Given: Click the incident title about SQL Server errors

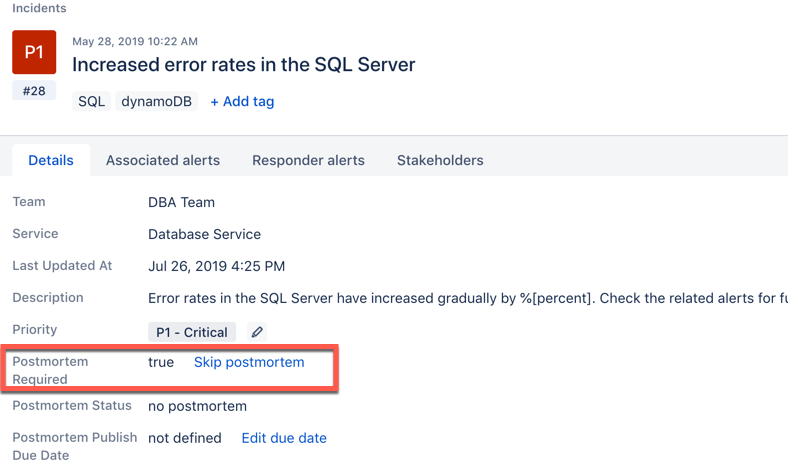Looking at the screenshot, I should [243, 65].
